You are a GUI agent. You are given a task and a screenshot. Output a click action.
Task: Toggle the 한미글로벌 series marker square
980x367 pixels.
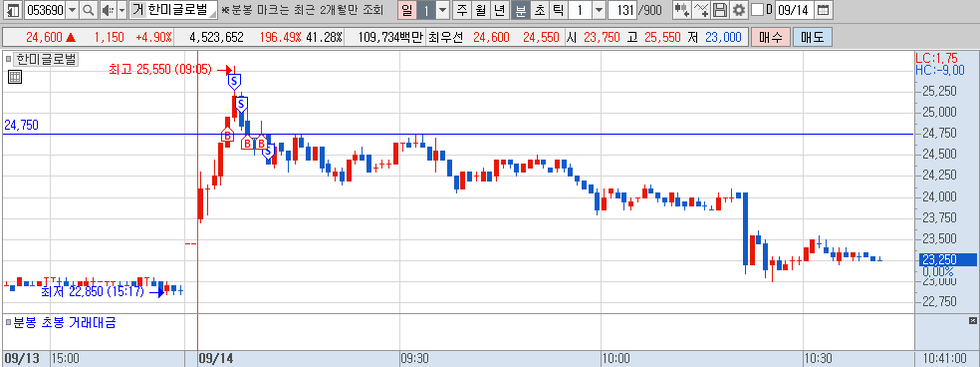coord(8,60)
